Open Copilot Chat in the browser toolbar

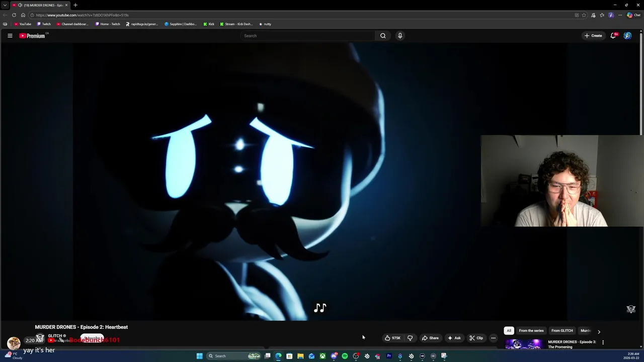(x=633, y=15)
